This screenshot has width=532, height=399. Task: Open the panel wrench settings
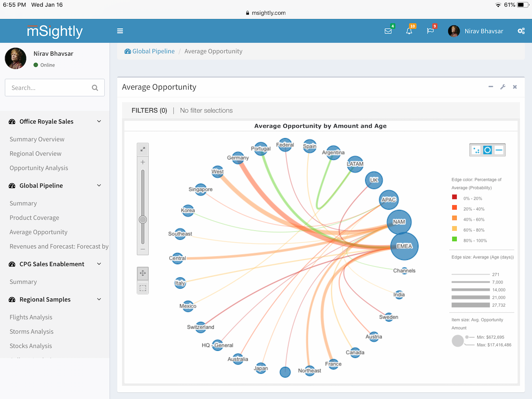[x=503, y=87]
